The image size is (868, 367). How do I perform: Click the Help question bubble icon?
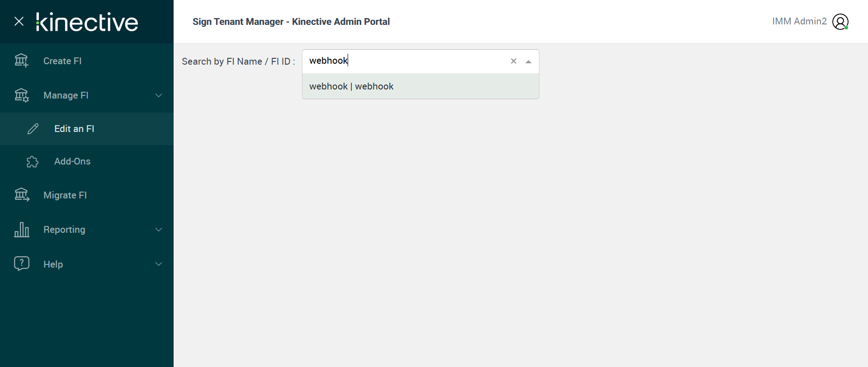(22, 263)
